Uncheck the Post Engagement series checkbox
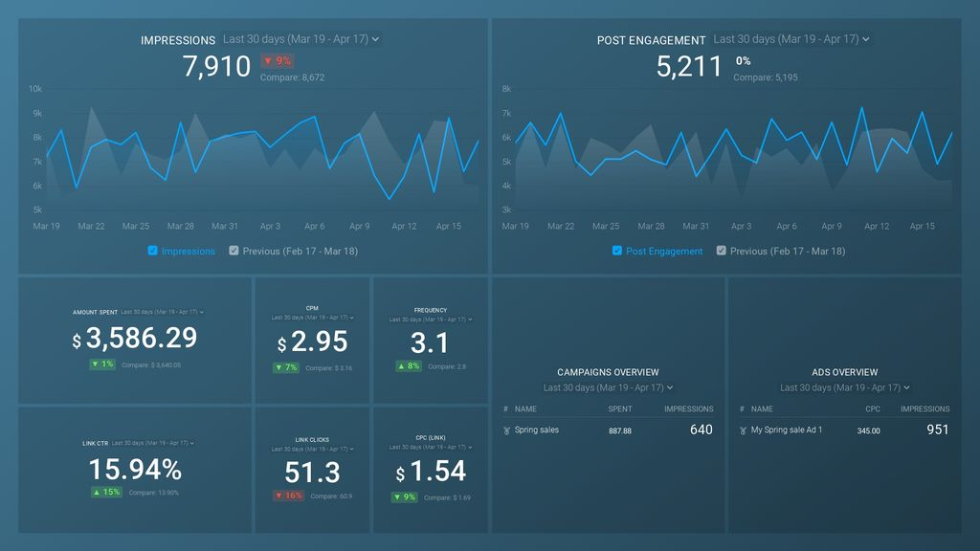 [x=617, y=251]
